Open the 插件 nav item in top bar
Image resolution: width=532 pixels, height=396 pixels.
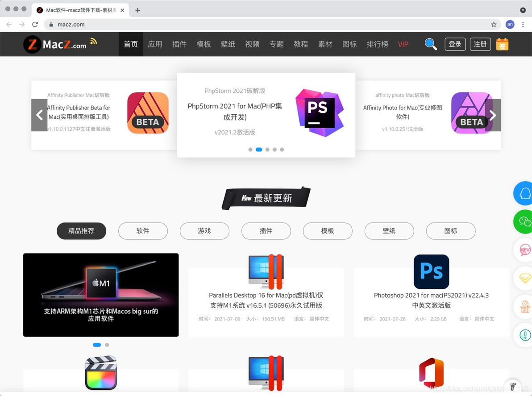coord(179,44)
